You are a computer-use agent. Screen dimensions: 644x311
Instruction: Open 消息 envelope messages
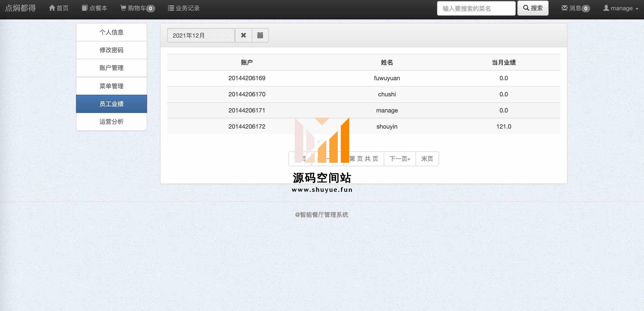coord(575,8)
